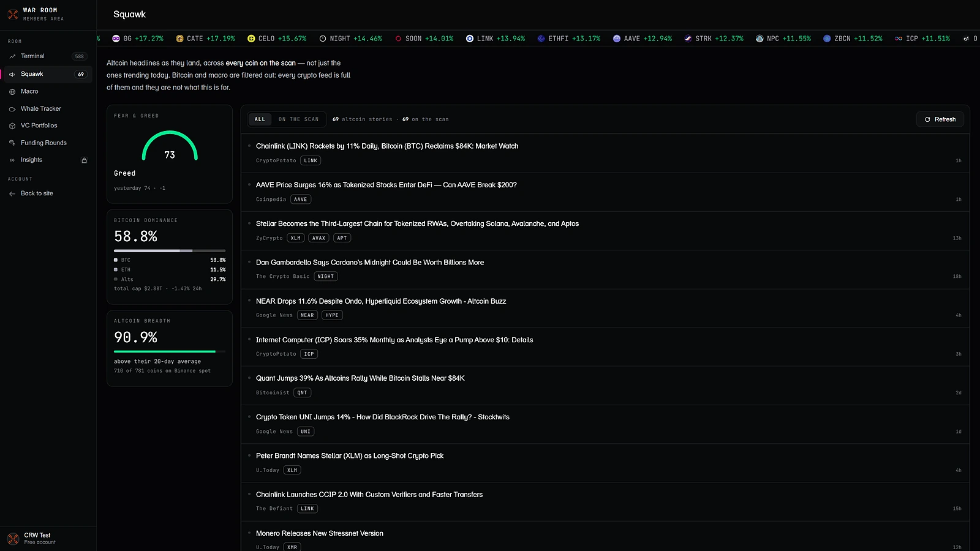Click the CELO ticker coin icon
The height and width of the screenshot is (551, 980).
(251, 39)
